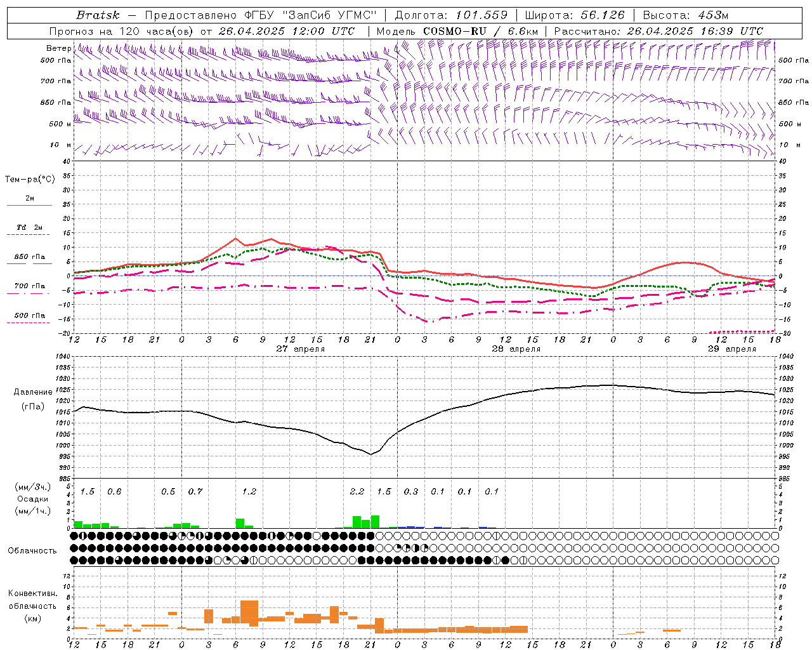Click the "0.6" precipitation amount

point(114,491)
